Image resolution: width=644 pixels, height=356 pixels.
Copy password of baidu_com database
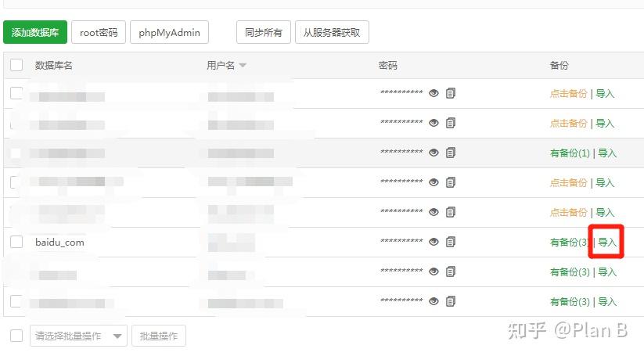pyautogui.click(x=451, y=242)
